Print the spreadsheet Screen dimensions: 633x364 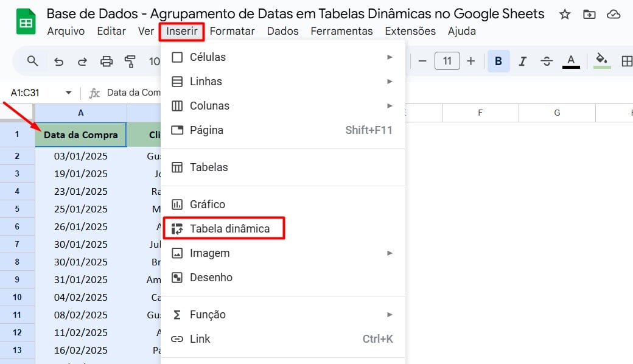106,61
